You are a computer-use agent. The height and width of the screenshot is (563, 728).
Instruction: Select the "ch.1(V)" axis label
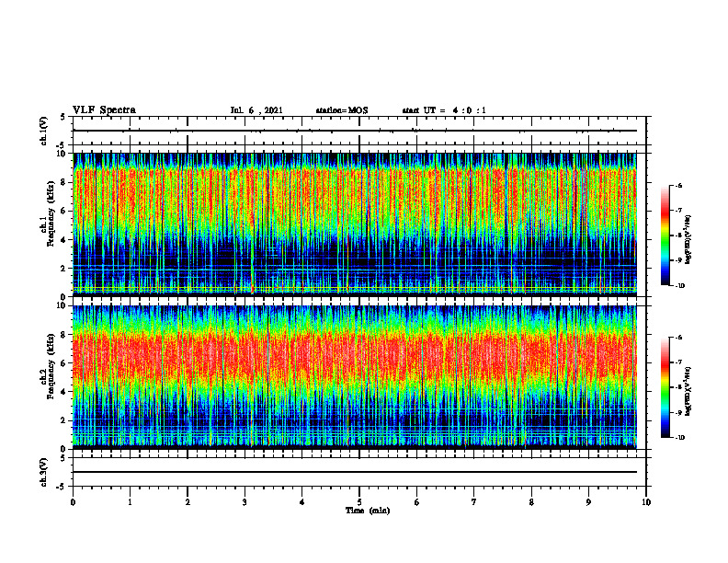pos(44,131)
